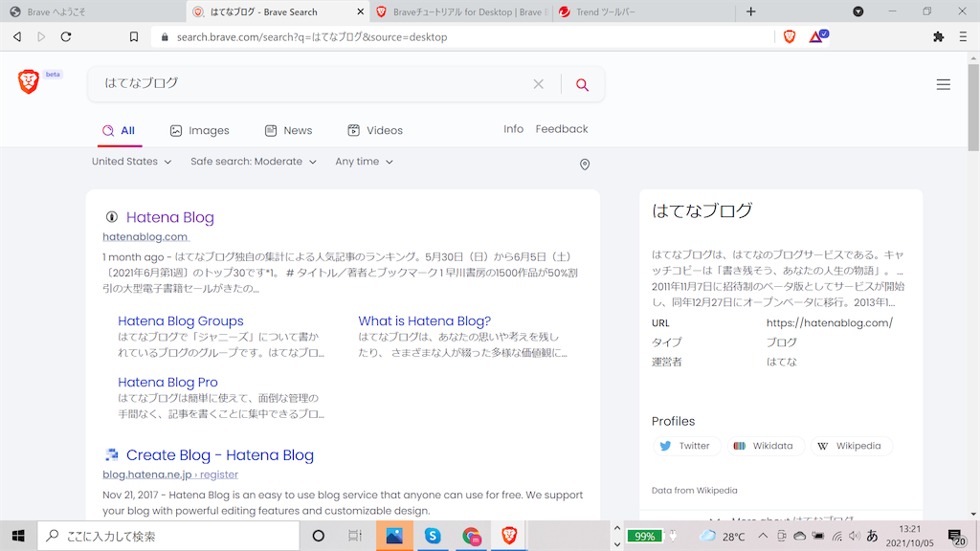Open the Twitter profile button
980x551 pixels.
tap(686, 446)
